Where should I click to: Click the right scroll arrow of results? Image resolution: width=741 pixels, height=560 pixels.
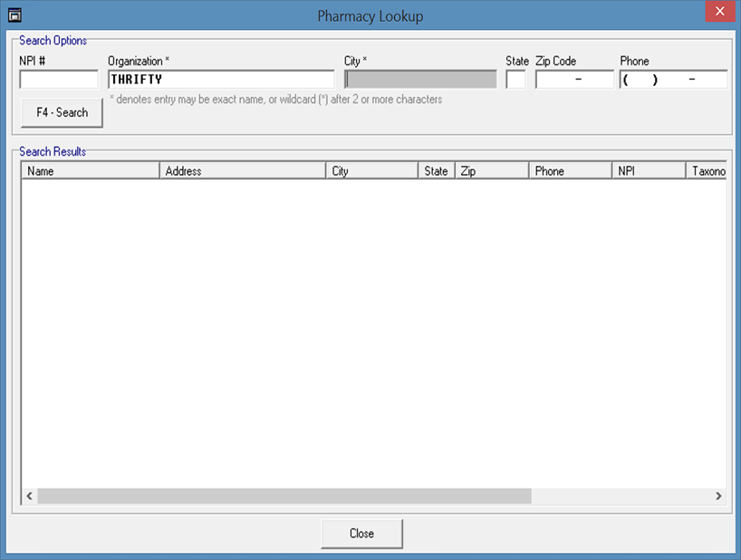pyautogui.click(x=718, y=497)
